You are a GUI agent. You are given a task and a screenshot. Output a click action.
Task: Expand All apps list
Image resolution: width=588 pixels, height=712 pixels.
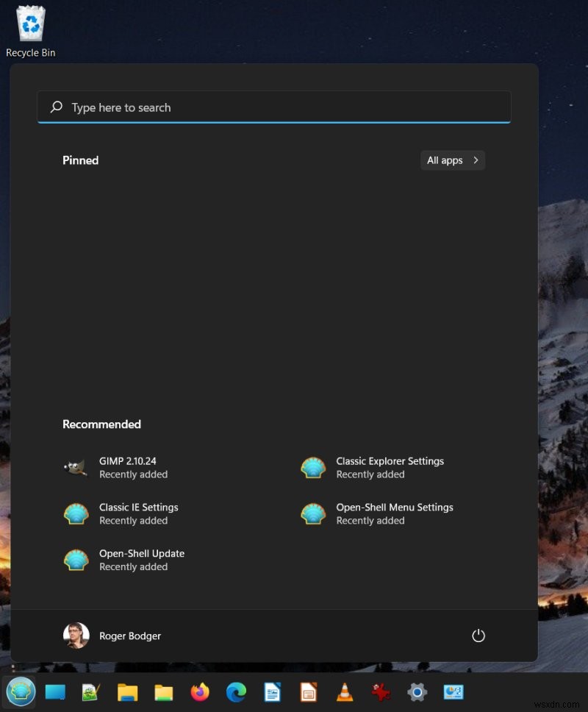452,160
